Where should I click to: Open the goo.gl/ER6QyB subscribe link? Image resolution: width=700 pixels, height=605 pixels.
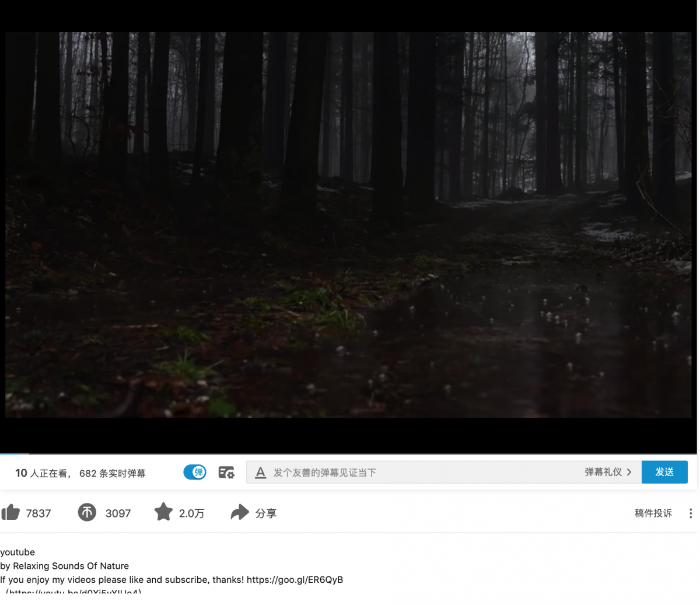(295, 580)
